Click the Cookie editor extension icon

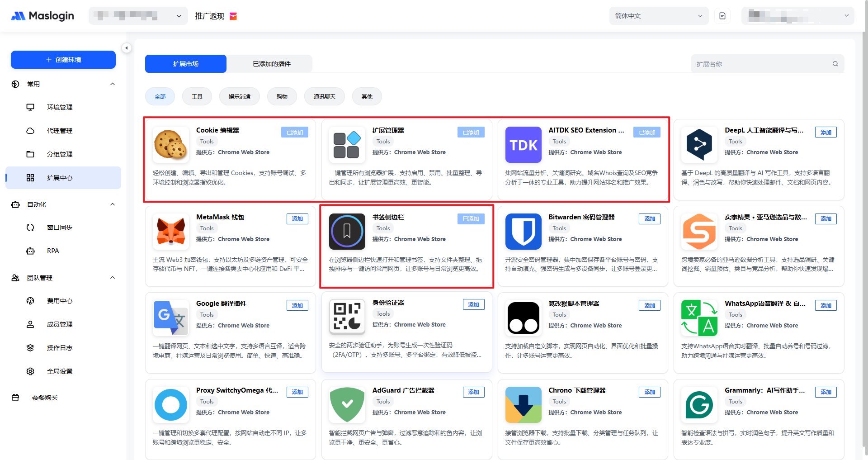tap(170, 145)
